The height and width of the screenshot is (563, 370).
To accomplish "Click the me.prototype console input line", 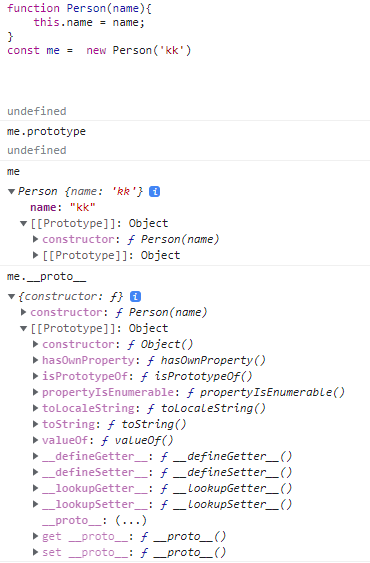I will pyautogui.click(x=46, y=132).
